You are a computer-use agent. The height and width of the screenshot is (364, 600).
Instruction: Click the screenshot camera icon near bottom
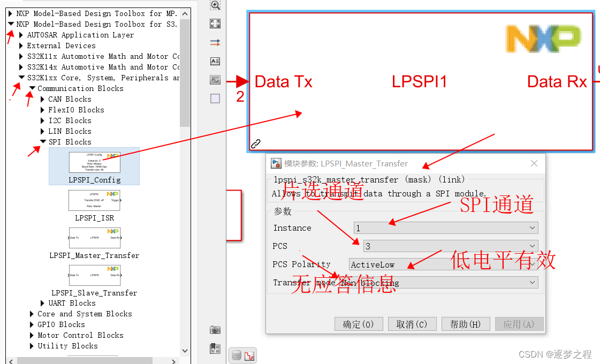[x=215, y=330]
